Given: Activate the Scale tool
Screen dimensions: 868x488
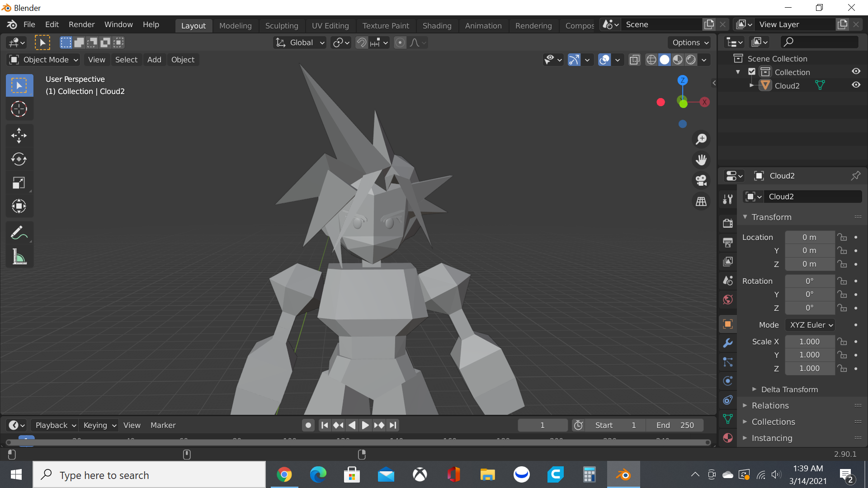Looking at the screenshot, I should click(19, 183).
